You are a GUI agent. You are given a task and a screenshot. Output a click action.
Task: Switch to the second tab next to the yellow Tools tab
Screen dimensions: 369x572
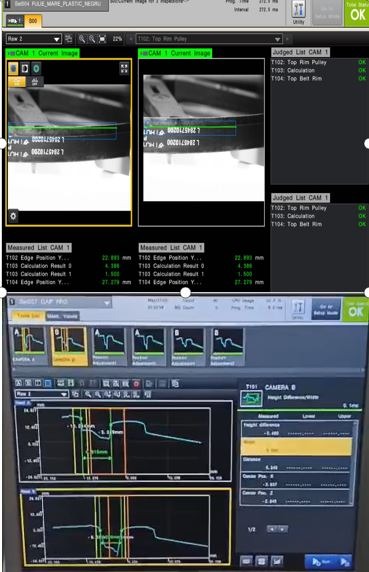[63, 316]
